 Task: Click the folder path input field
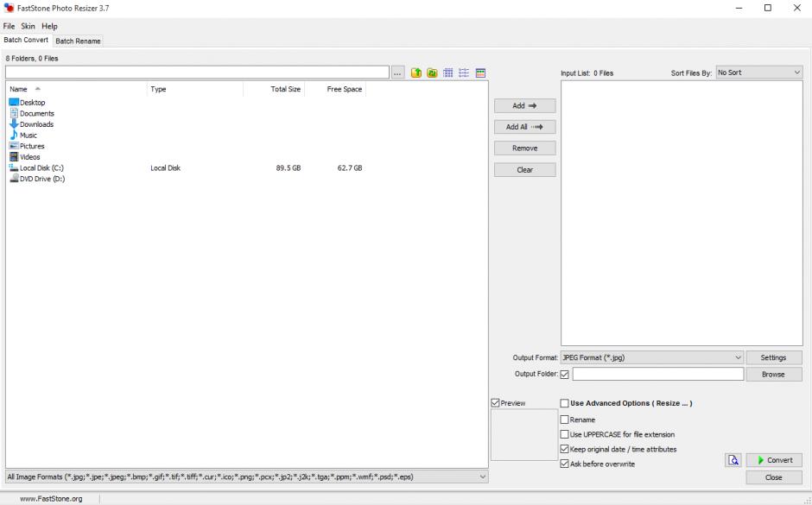[197, 73]
